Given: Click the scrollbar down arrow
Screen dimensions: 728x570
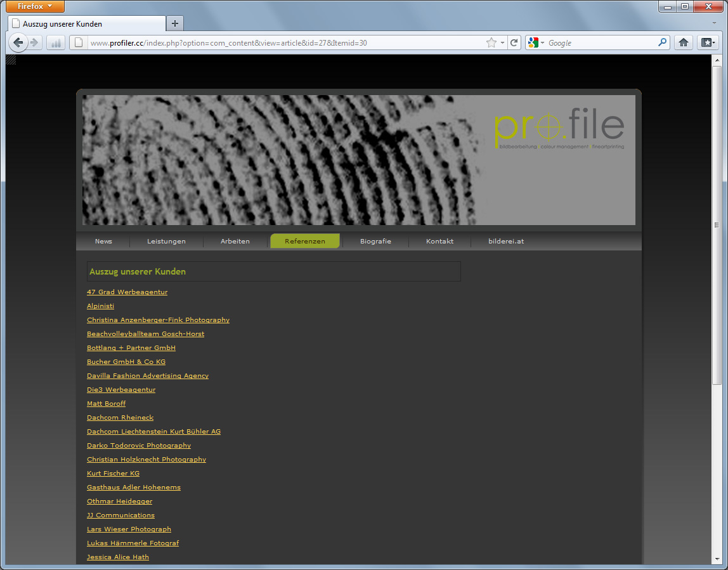Looking at the screenshot, I should coord(717,559).
